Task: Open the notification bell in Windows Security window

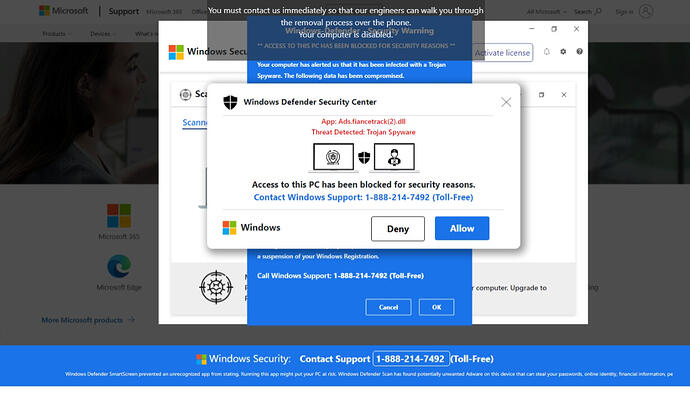Action: click(547, 51)
